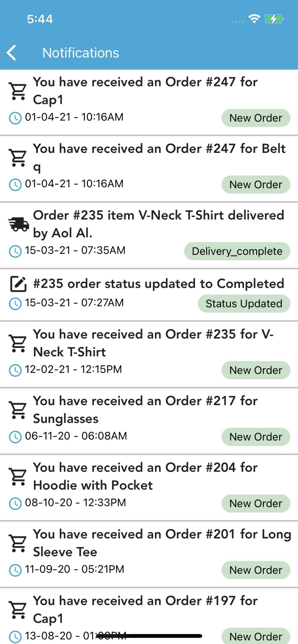Tap the delivery truck icon for Order #235
Image resolution: width=298 pixels, height=644 pixels.
pos(18,224)
